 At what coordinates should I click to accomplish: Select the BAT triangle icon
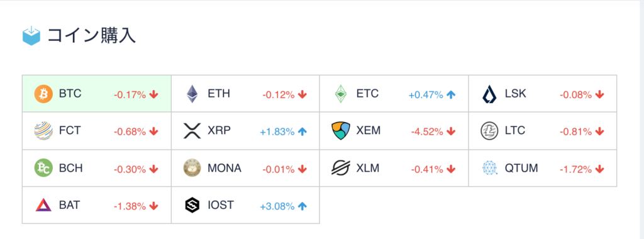(43, 205)
